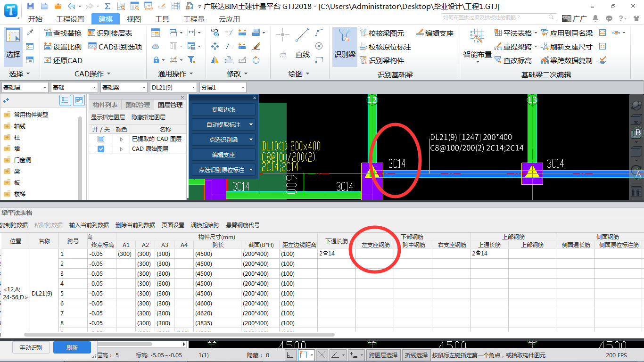The width and height of the screenshot is (644, 362).
Task: Click the 查找替换 find and replace tool
Action: (63, 33)
